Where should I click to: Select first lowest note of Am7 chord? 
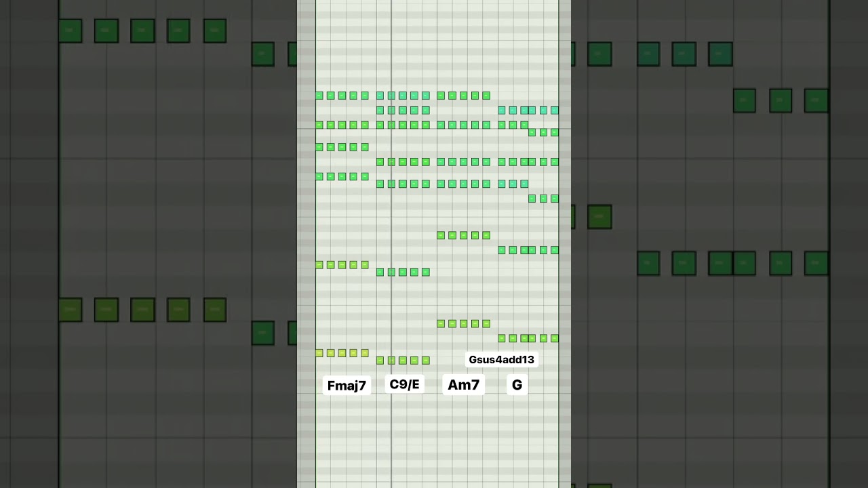pos(441,324)
